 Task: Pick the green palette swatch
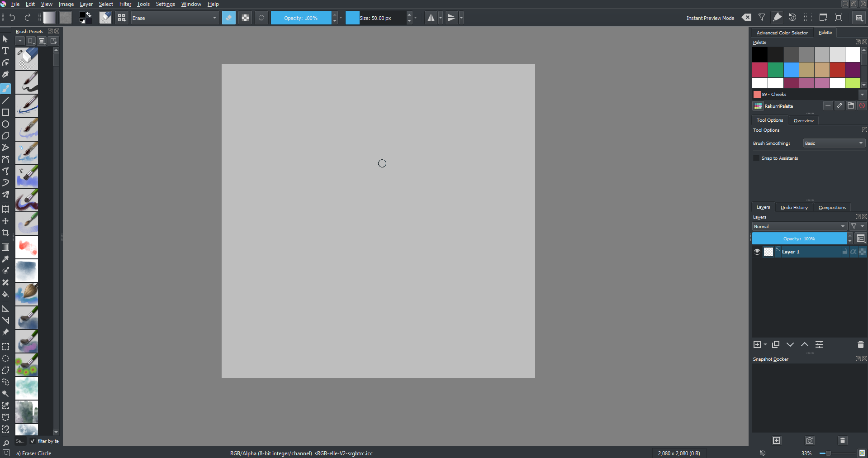(x=775, y=70)
